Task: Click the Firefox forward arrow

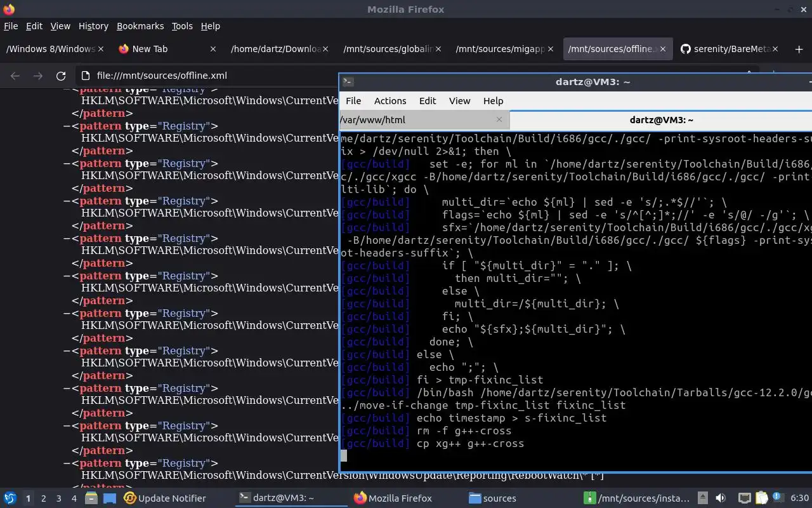Action: pos(38,76)
